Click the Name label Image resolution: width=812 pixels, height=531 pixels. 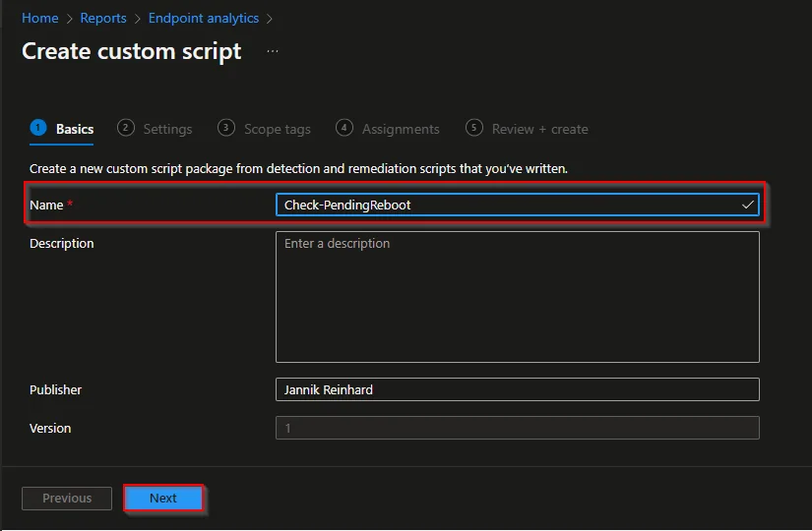tap(46, 205)
